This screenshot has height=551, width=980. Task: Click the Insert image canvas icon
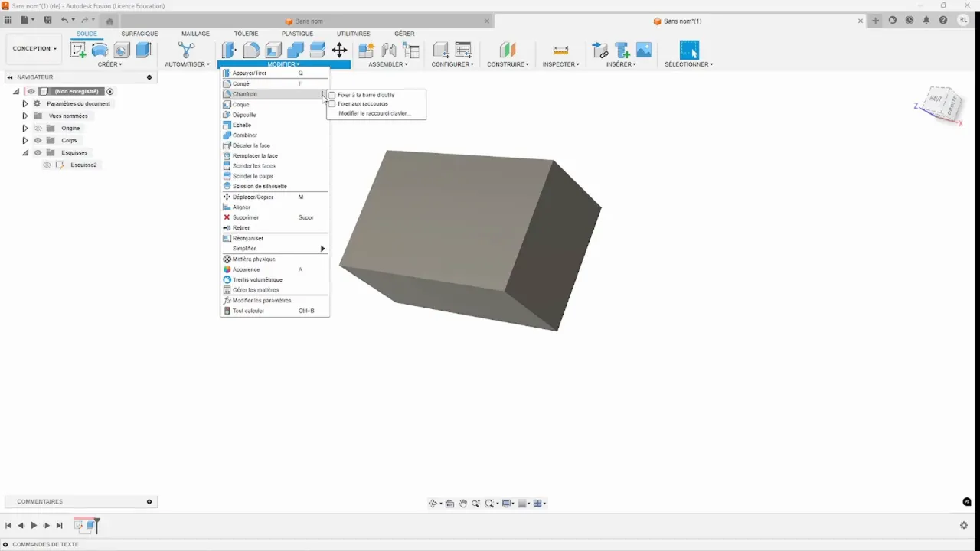coord(644,51)
